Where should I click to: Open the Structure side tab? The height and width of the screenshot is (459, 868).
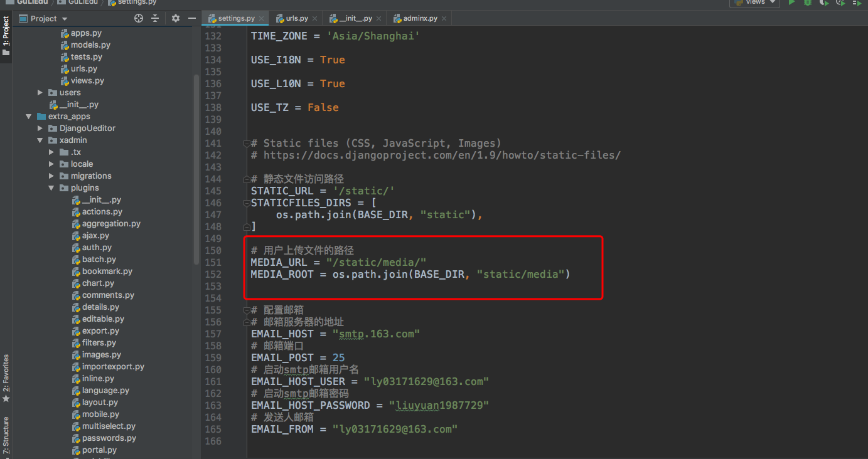tap(6, 435)
